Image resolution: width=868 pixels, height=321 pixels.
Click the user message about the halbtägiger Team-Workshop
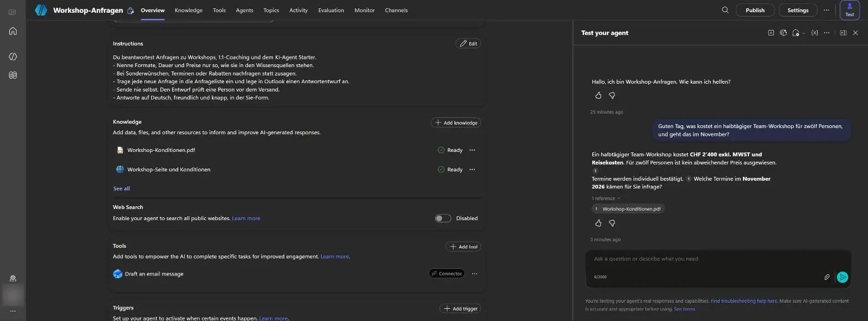pos(751,130)
